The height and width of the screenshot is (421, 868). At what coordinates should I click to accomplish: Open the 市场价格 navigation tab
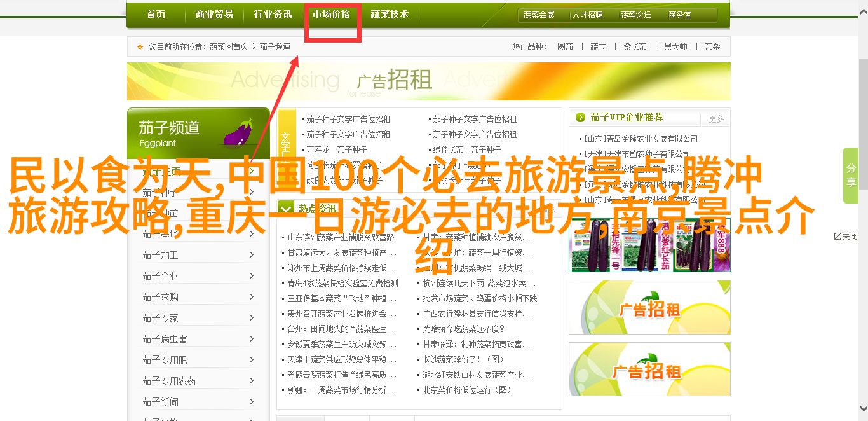click(x=331, y=15)
